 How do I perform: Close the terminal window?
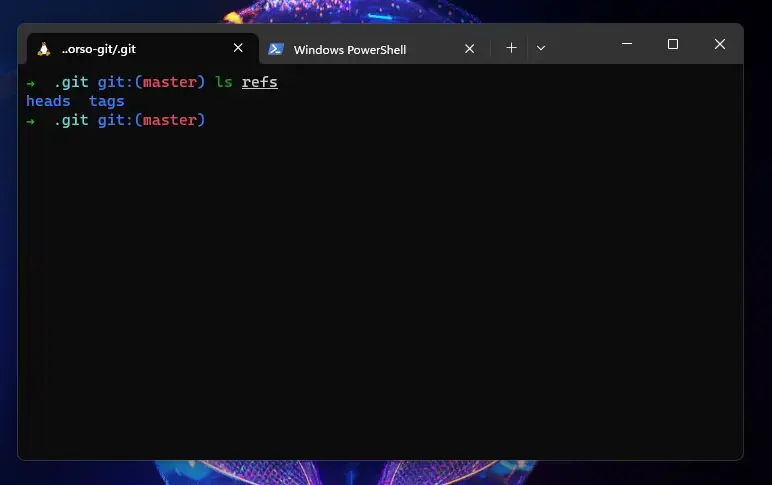click(720, 44)
